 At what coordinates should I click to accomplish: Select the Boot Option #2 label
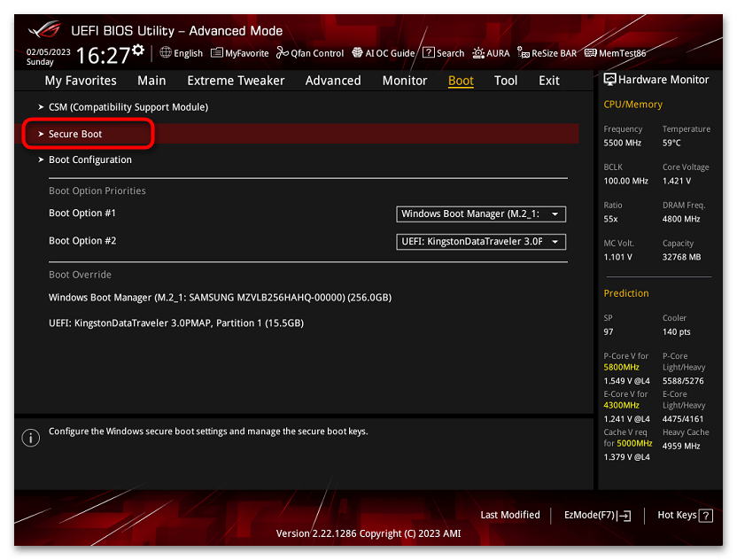click(x=82, y=241)
